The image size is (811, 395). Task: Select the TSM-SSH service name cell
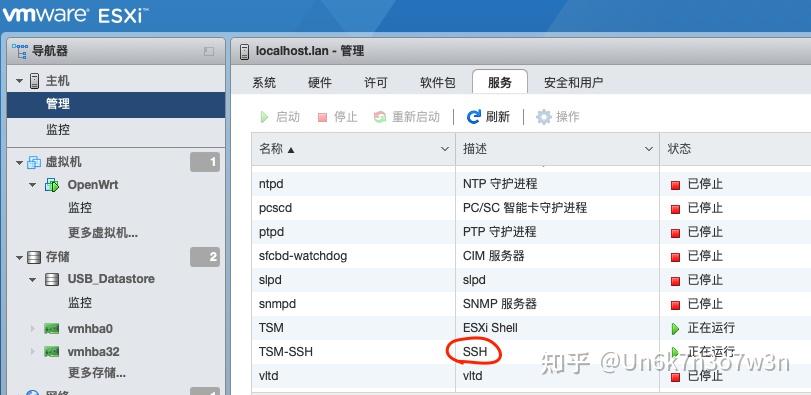click(353, 352)
